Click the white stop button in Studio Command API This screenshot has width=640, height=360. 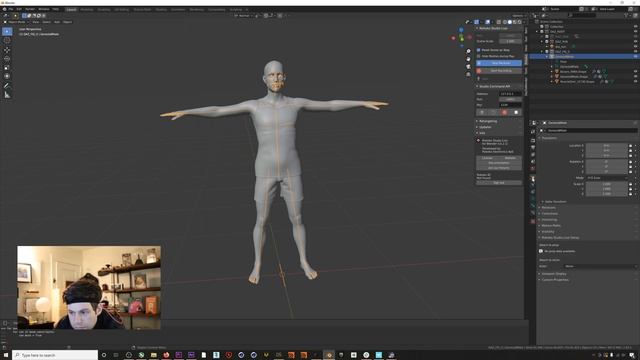(x=516, y=112)
